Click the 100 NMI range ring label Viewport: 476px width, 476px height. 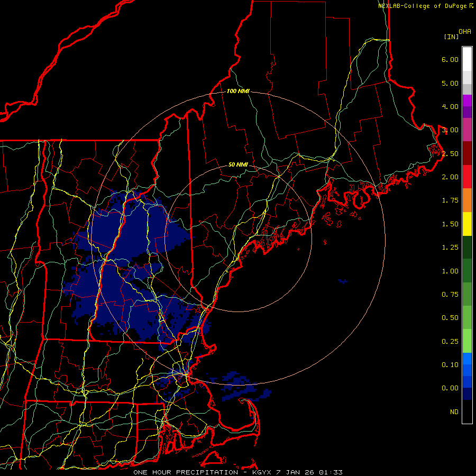point(238,91)
